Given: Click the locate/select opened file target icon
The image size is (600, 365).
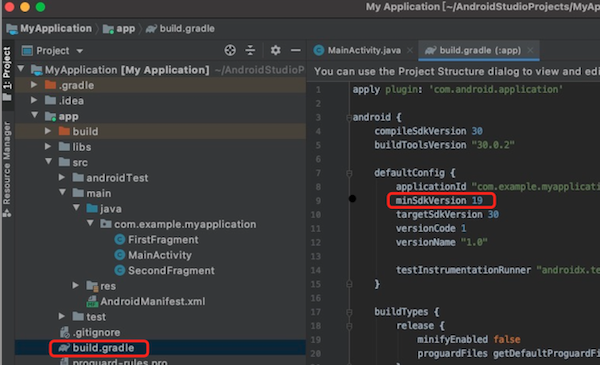Looking at the screenshot, I should click(230, 50).
